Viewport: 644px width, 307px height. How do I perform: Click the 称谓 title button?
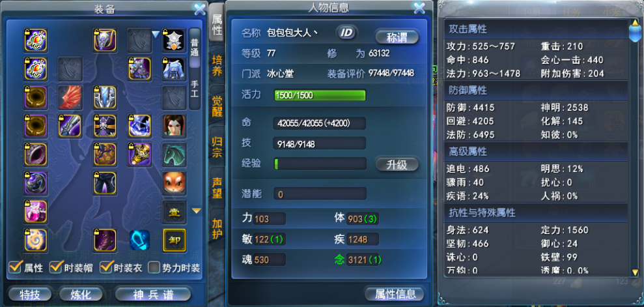pos(397,37)
